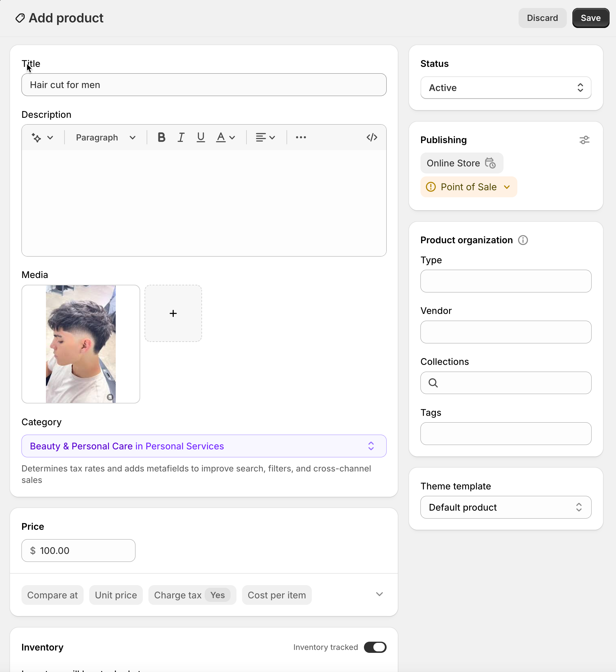Click the Italic formatting icon
616x672 pixels.
181,137
